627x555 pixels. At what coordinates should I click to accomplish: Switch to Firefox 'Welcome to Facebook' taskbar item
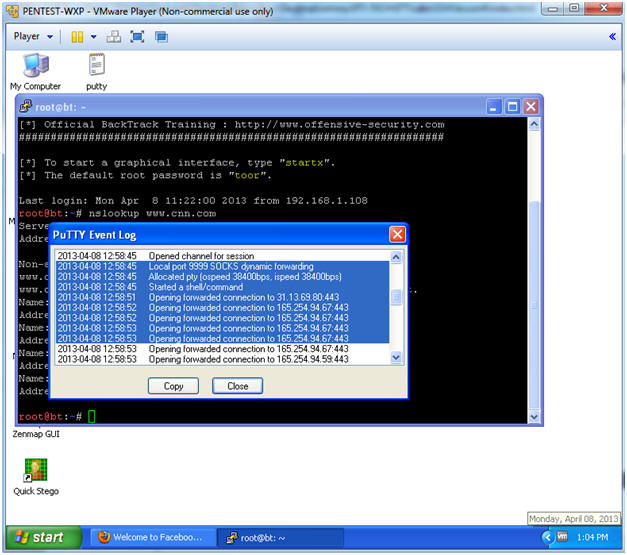151,537
